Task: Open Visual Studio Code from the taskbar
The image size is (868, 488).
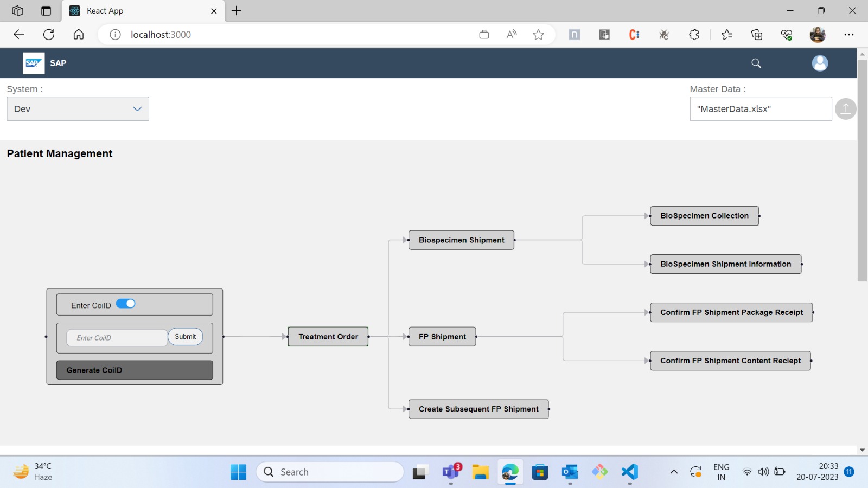Action: [x=629, y=472]
